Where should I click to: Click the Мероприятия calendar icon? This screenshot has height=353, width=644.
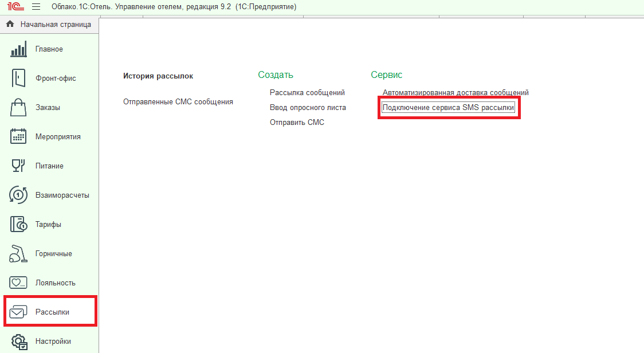[x=18, y=136]
